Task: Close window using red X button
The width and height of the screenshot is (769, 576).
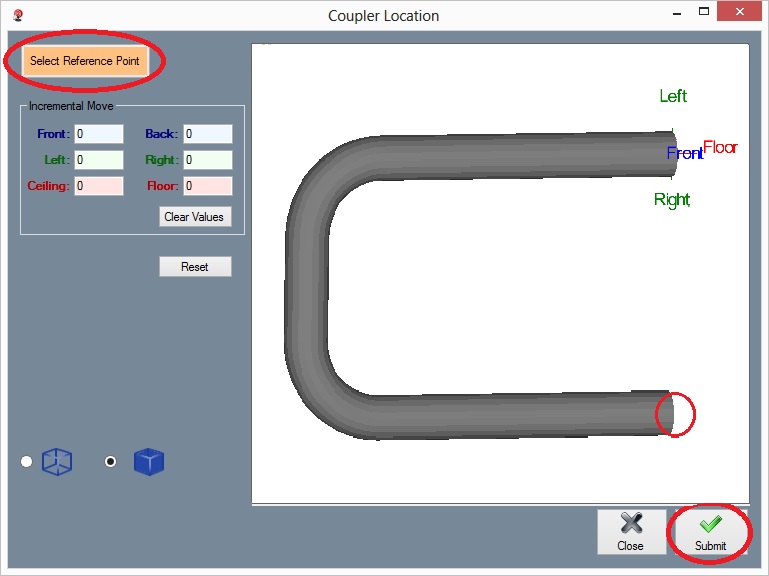Action: (x=740, y=11)
